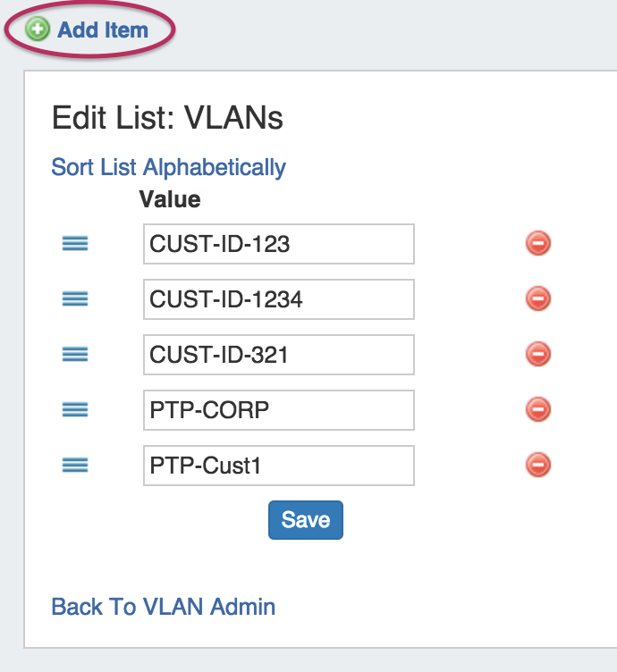The image size is (617, 672).
Task: Select the reorder handle for CUST-ID-321
Action: coord(75,354)
